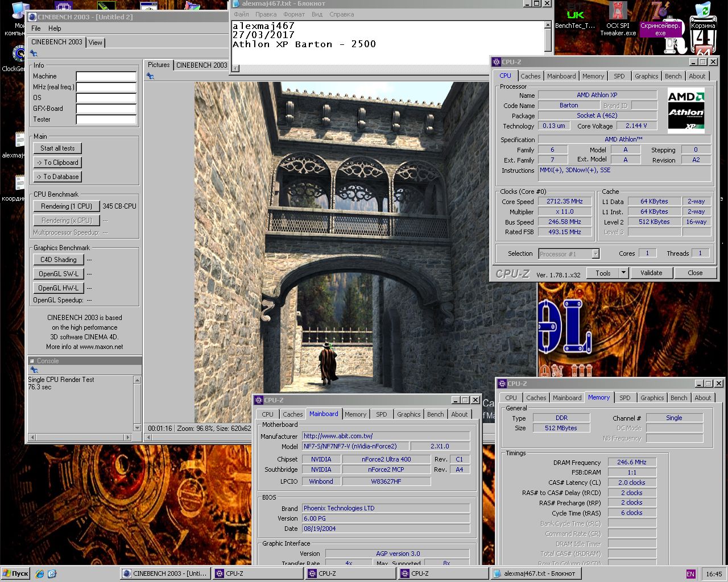Click the EN language indicator in the tray
The width and height of the screenshot is (728, 582).
point(690,574)
